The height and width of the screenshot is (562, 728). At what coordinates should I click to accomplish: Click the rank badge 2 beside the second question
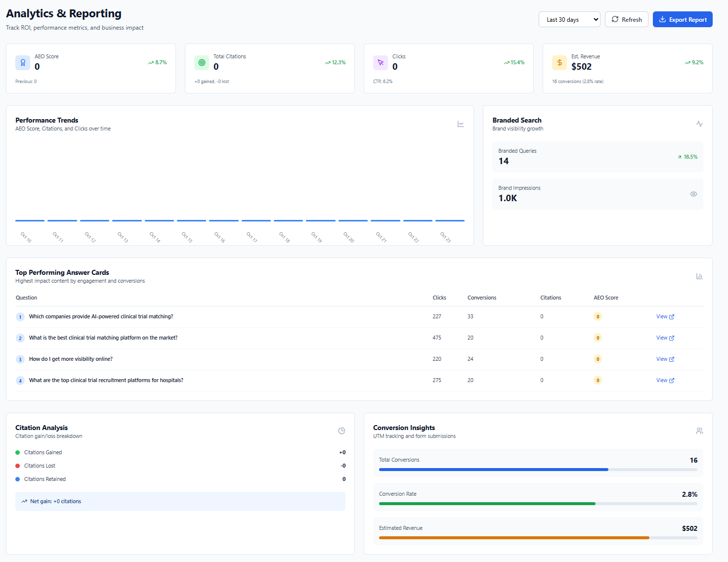[x=20, y=338]
